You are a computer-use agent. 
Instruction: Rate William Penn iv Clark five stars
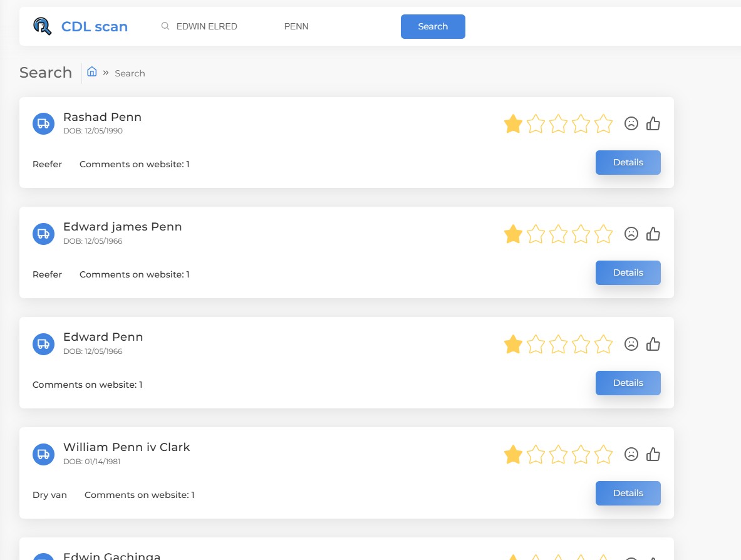pyautogui.click(x=603, y=455)
